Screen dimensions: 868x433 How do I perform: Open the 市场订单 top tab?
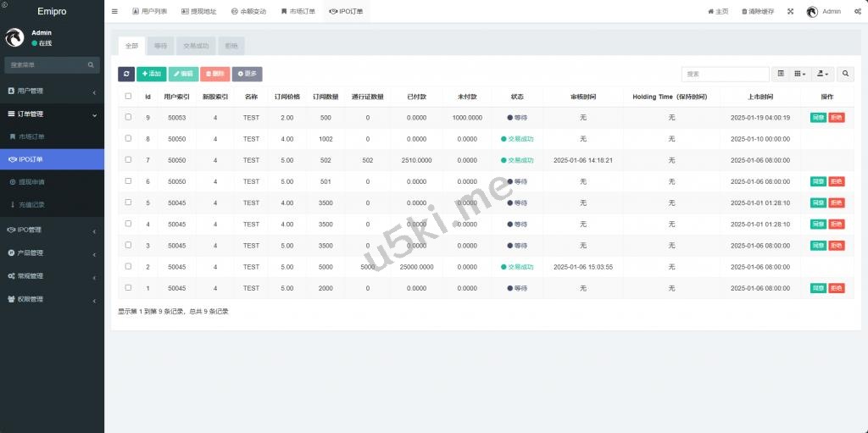click(x=298, y=12)
